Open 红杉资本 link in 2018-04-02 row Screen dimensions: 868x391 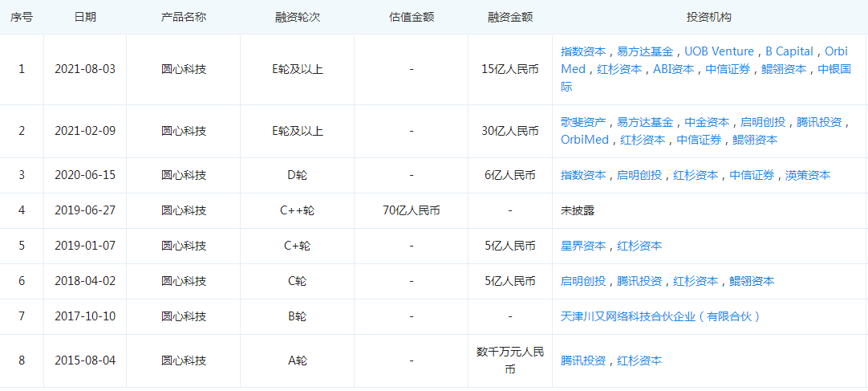click(696, 281)
